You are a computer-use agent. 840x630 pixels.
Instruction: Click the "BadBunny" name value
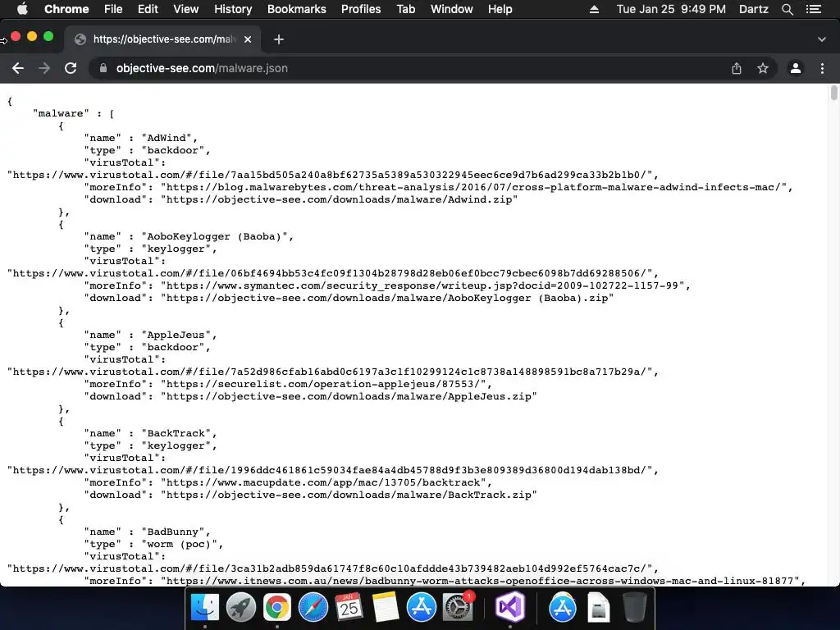[173, 532]
